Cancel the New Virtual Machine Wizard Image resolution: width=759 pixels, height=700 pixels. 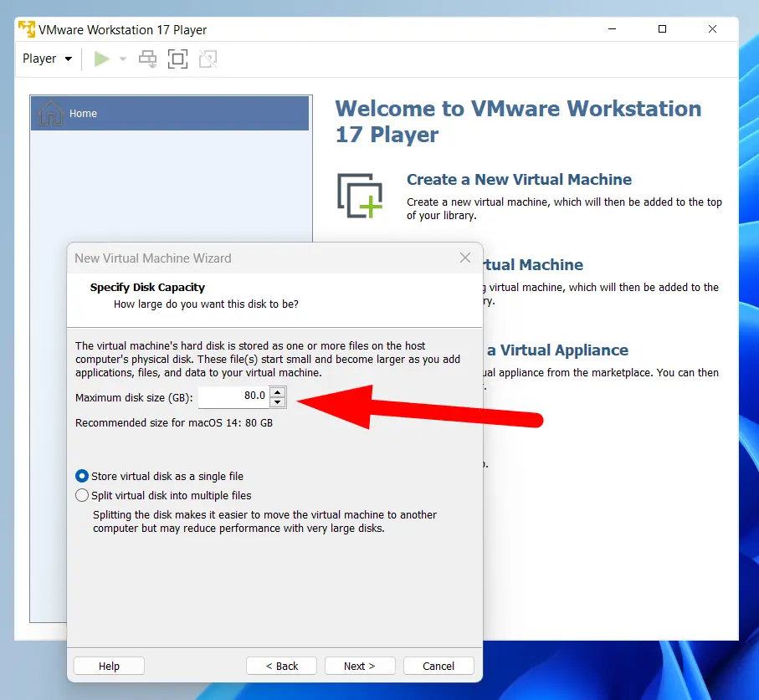(438, 667)
